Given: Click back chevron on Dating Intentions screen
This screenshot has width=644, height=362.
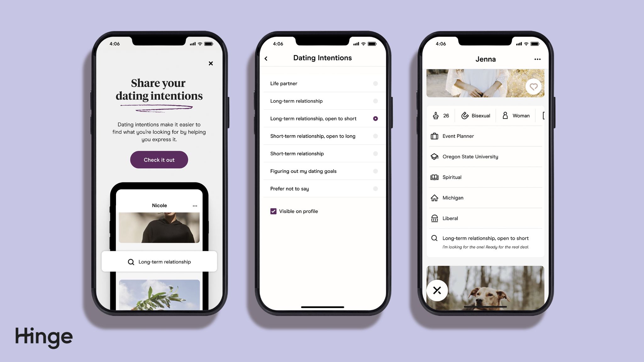Looking at the screenshot, I should pos(266,58).
